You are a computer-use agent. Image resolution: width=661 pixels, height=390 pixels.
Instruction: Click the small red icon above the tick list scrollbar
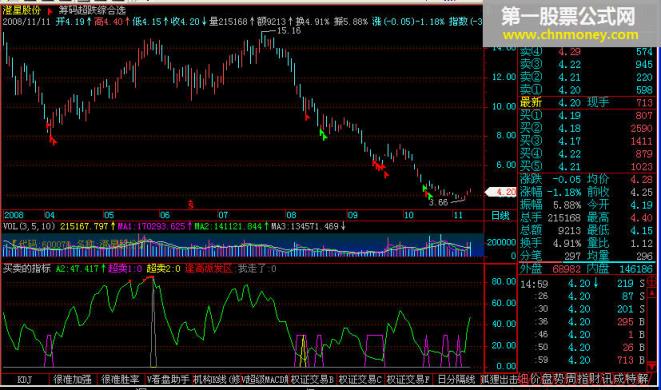pos(652,282)
